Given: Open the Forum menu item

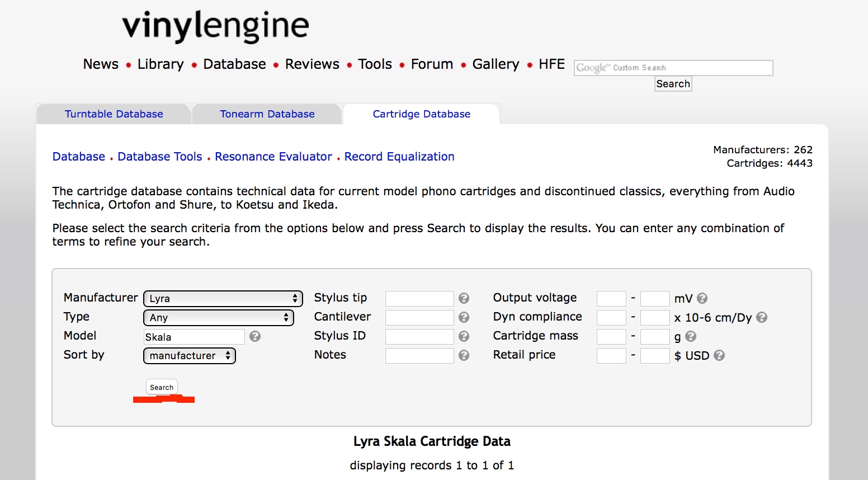Looking at the screenshot, I should [432, 64].
